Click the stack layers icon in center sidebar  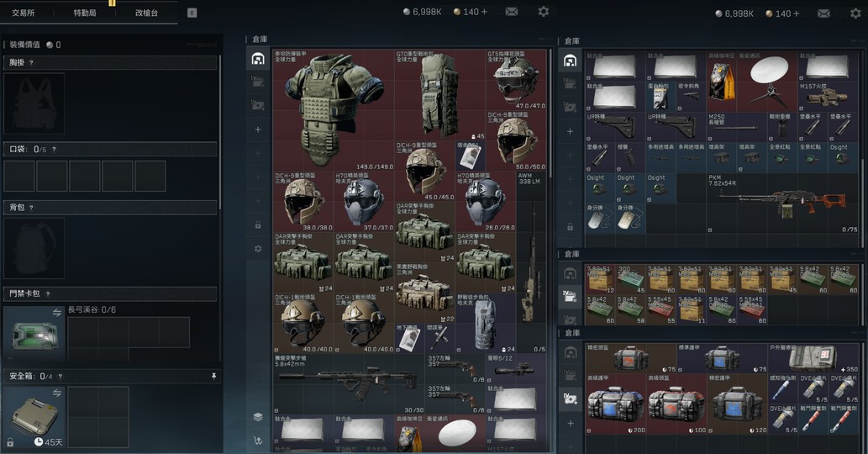[x=258, y=417]
